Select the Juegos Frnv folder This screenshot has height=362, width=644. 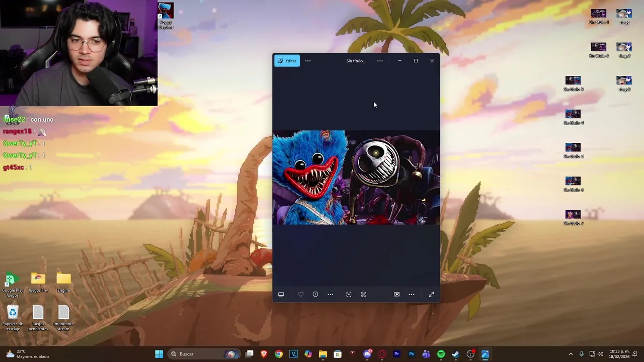point(38,283)
